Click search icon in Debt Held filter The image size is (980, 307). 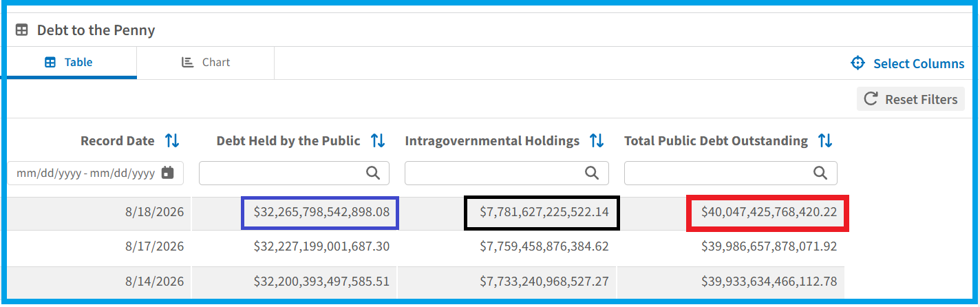(x=373, y=173)
